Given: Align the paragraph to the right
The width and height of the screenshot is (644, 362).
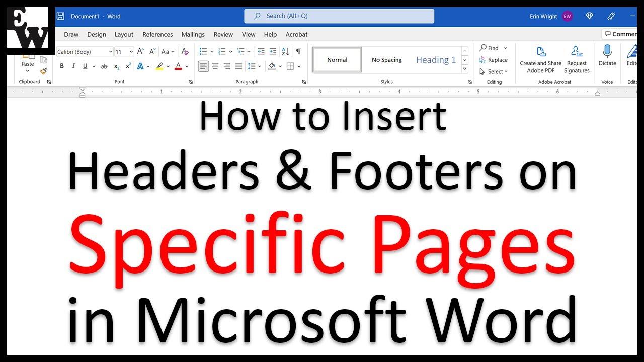Looking at the screenshot, I should tap(227, 66).
